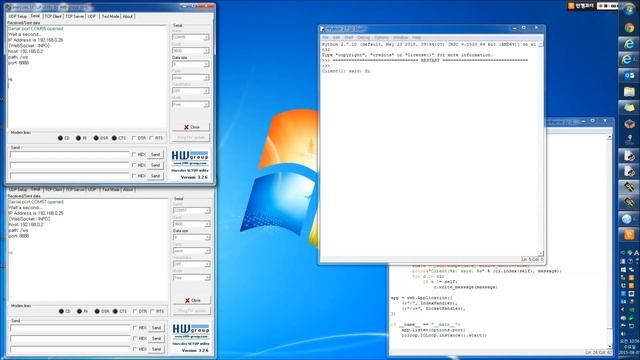640x360 pixels.
Task: Switch to TCP Client tab in COM55 window
Action: coord(53,16)
